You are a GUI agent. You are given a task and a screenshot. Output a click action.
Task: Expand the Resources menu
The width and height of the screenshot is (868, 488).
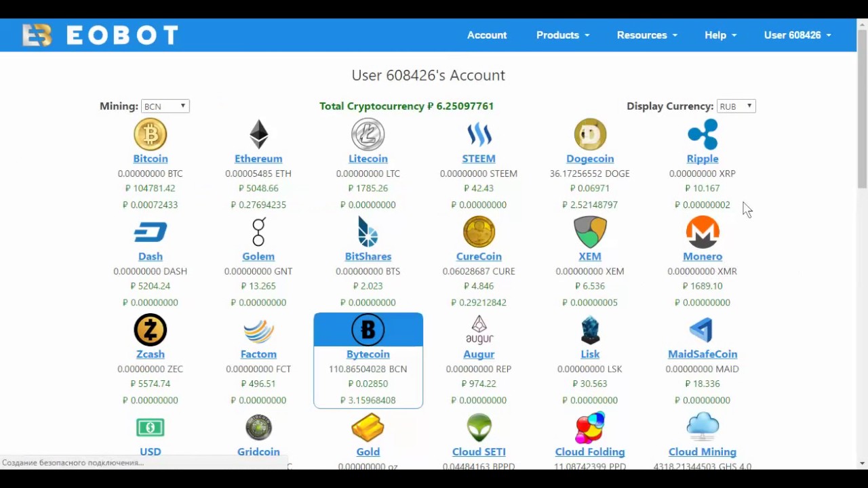[647, 35]
